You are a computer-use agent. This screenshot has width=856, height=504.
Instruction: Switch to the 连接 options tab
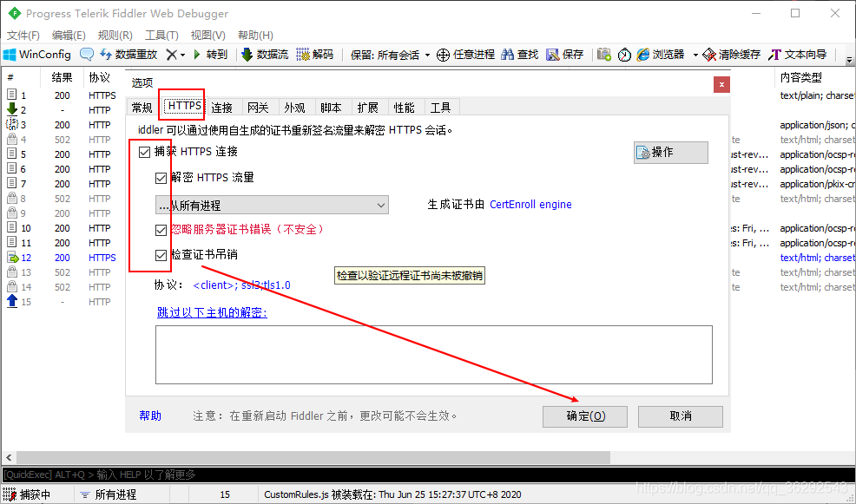point(221,108)
